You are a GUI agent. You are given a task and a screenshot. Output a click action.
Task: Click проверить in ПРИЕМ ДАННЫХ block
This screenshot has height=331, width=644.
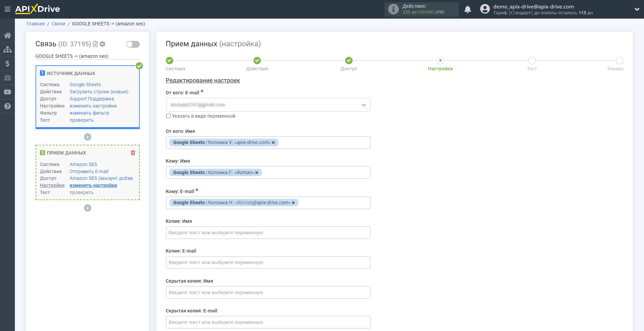(82, 192)
